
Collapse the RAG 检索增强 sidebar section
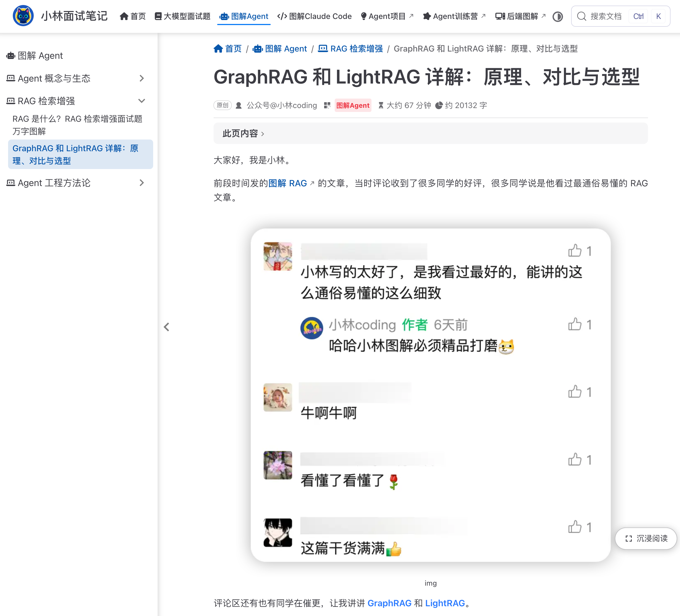click(76, 101)
